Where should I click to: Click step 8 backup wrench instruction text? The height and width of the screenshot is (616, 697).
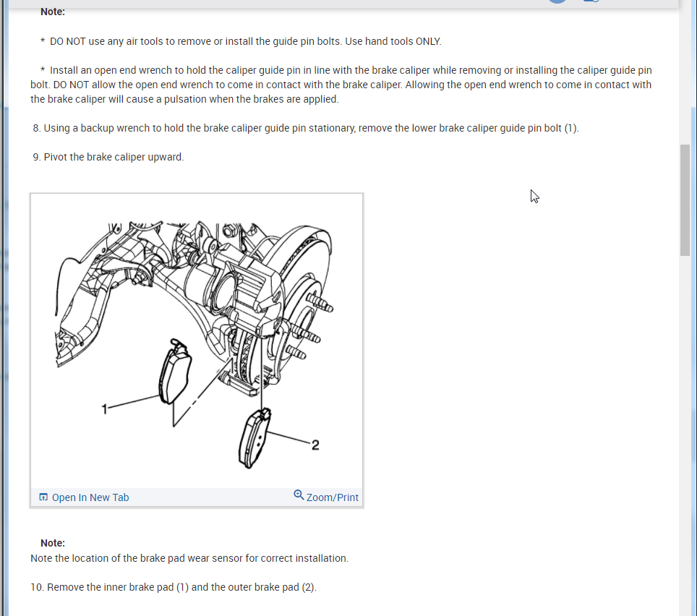pos(306,128)
